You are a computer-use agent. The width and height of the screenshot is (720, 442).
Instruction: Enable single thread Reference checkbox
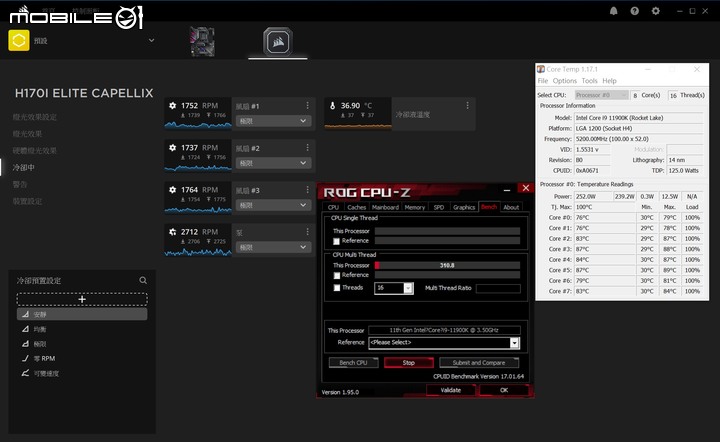pos(337,241)
